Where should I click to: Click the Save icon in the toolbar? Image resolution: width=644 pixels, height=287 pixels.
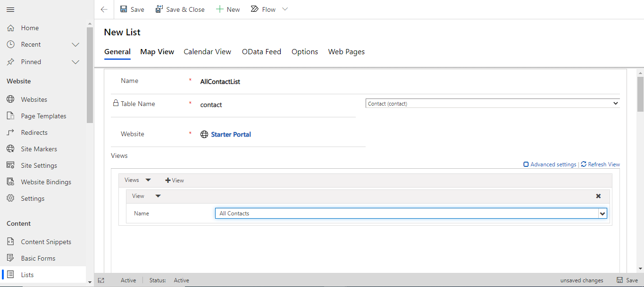(123, 9)
